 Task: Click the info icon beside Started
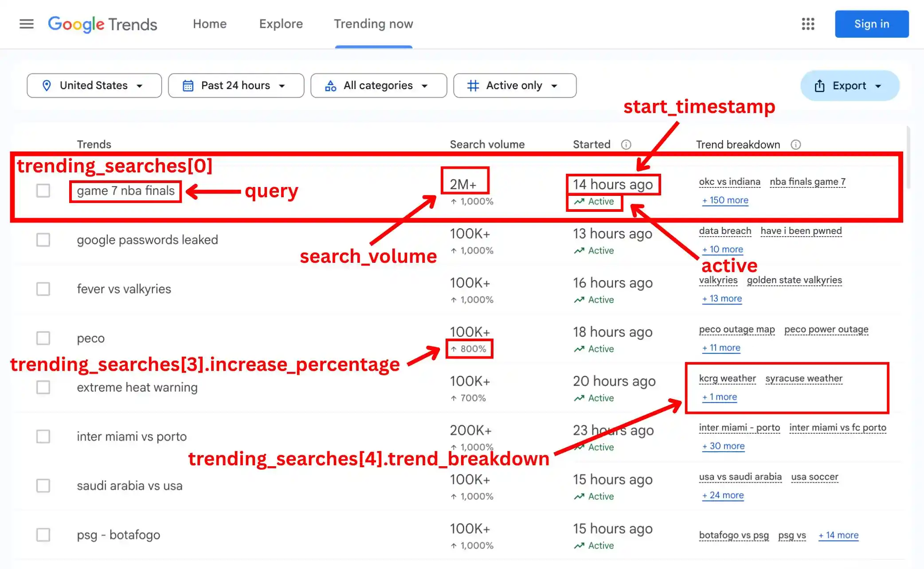pos(626,144)
